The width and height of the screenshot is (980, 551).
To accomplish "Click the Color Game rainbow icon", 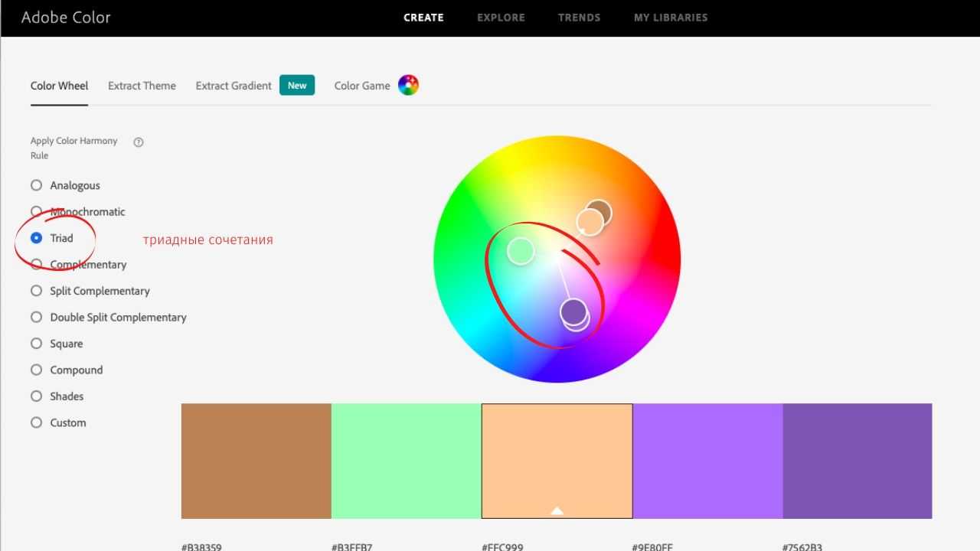I will [x=408, y=86].
